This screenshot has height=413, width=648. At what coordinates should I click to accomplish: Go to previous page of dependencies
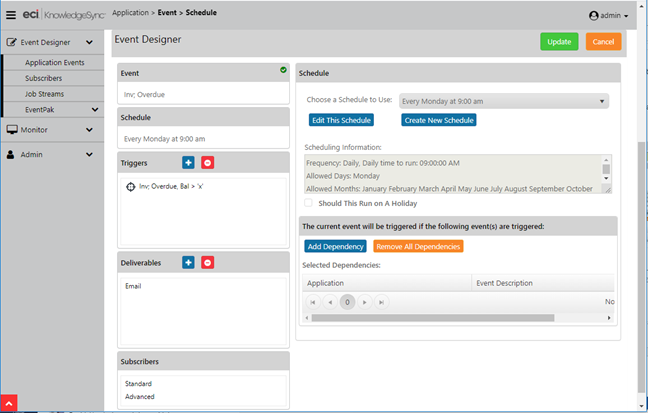tap(330, 302)
